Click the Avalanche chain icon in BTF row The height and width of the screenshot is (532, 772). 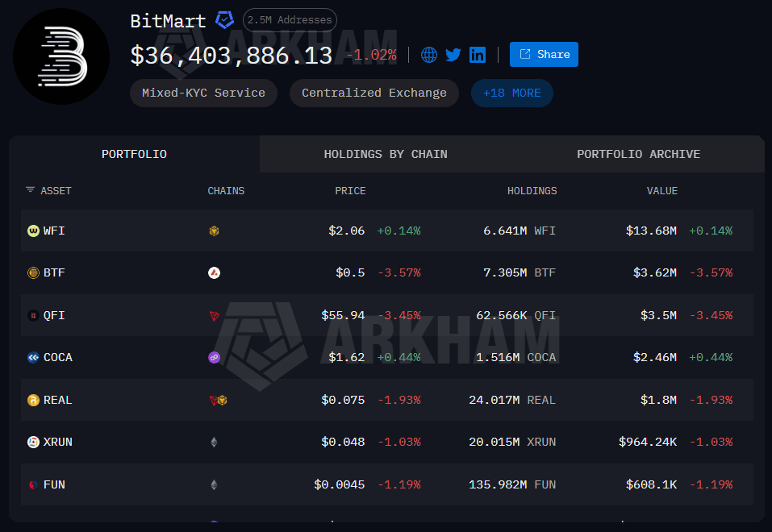click(x=214, y=272)
